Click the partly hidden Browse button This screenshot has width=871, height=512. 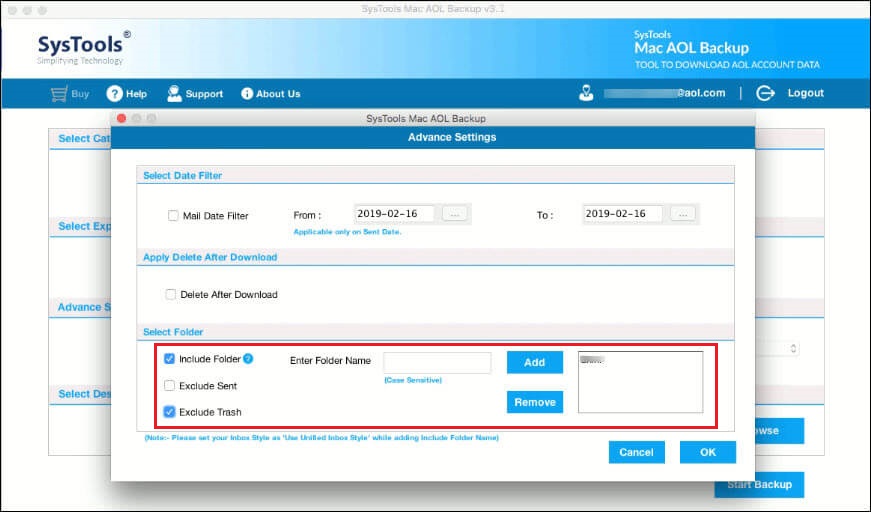779,431
